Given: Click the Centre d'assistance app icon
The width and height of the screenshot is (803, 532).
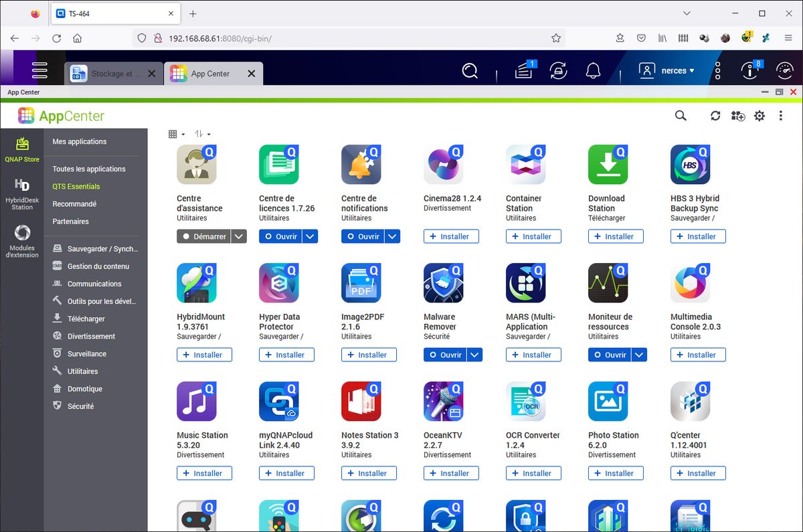Looking at the screenshot, I should tap(197, 165).
